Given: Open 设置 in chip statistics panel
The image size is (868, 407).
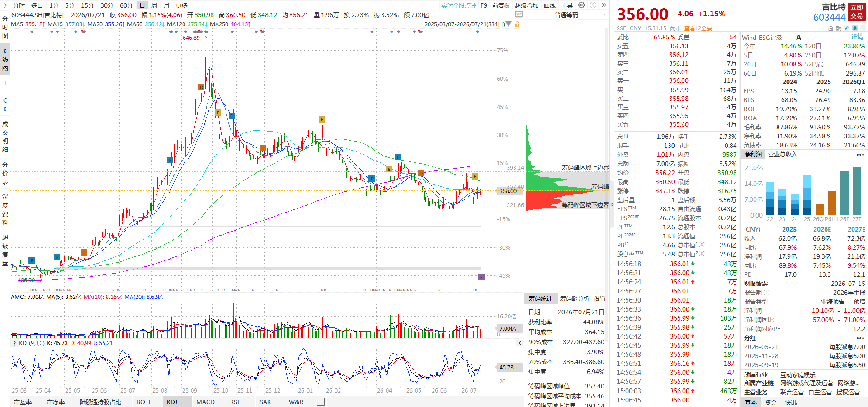Looking at the screenshot, I should point(600,298).
